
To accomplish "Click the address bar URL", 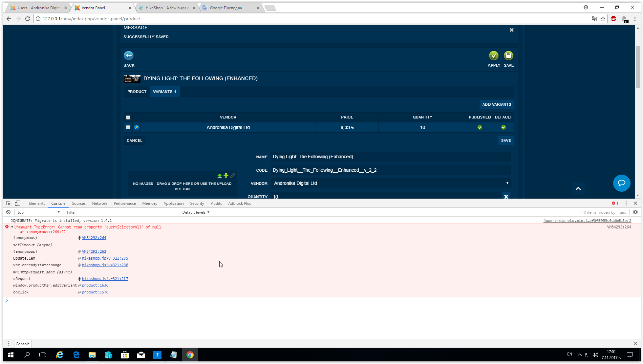I will (x=91, y=19).
